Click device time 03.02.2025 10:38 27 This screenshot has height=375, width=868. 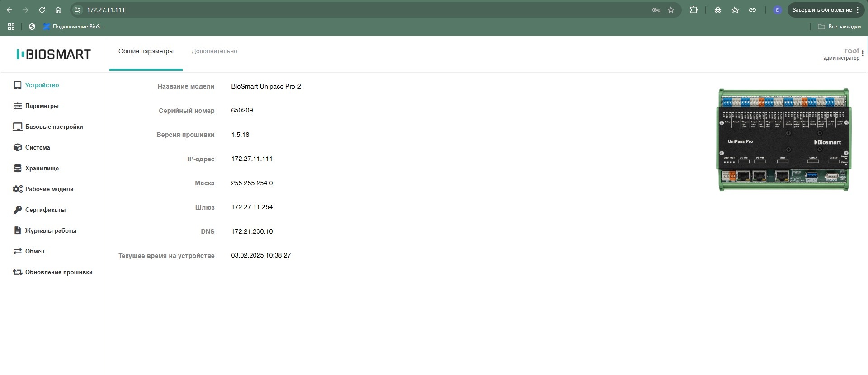click(x=261, y=255)
